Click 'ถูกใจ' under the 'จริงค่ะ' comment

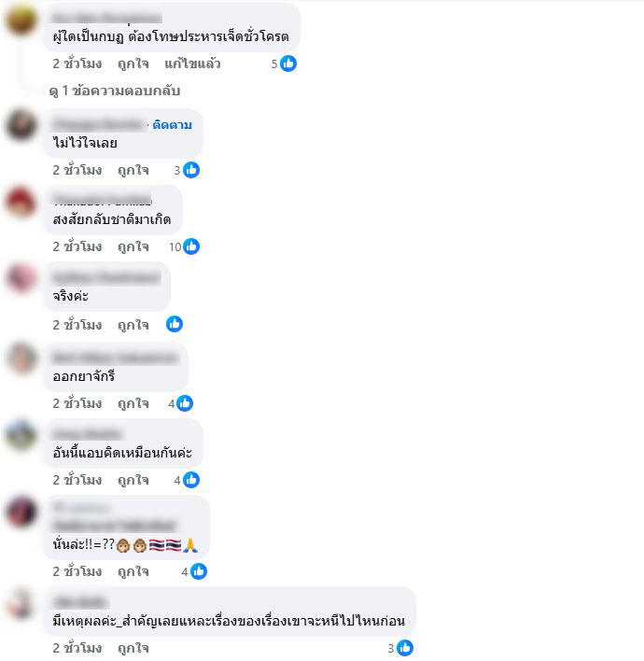pyautogui.click(x=133, y=325)
